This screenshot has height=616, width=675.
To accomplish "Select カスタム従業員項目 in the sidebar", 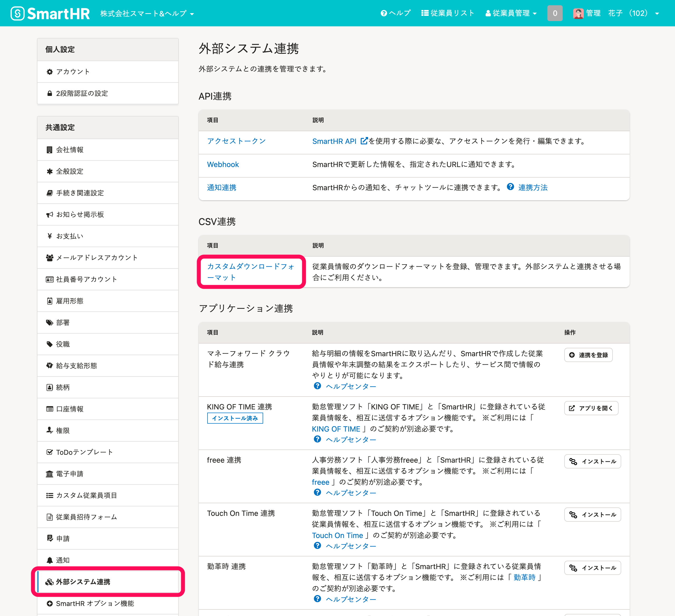I will 86,495.
